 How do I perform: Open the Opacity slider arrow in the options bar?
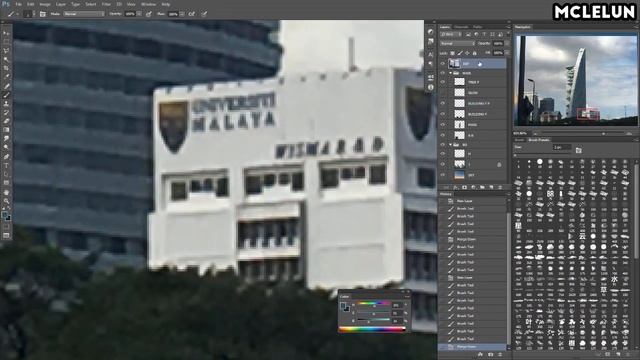pos(139,14)
